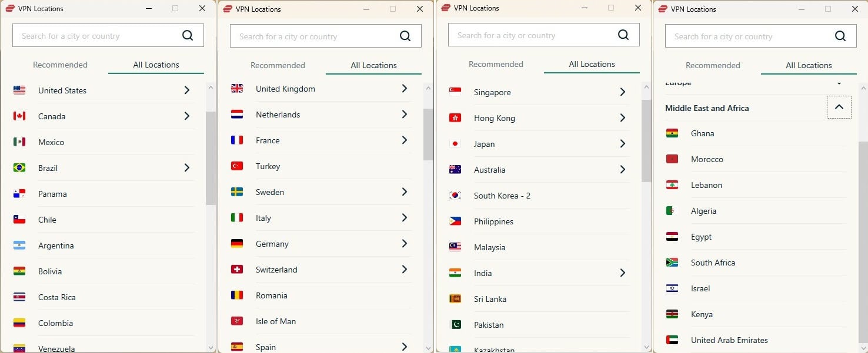Switch to the All Locations tab

click(x=156, y=65)
